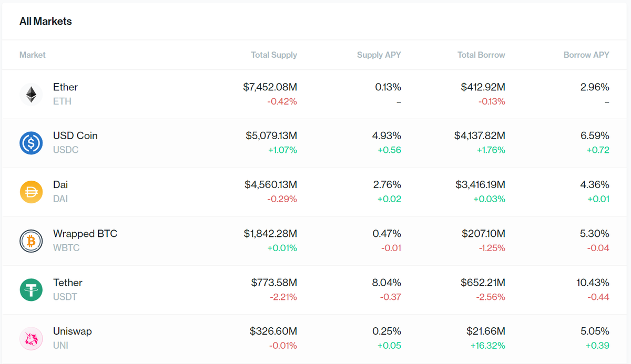
Task: Click Uniswap's +16.32% borrow change value
Action: pos(487,345)
